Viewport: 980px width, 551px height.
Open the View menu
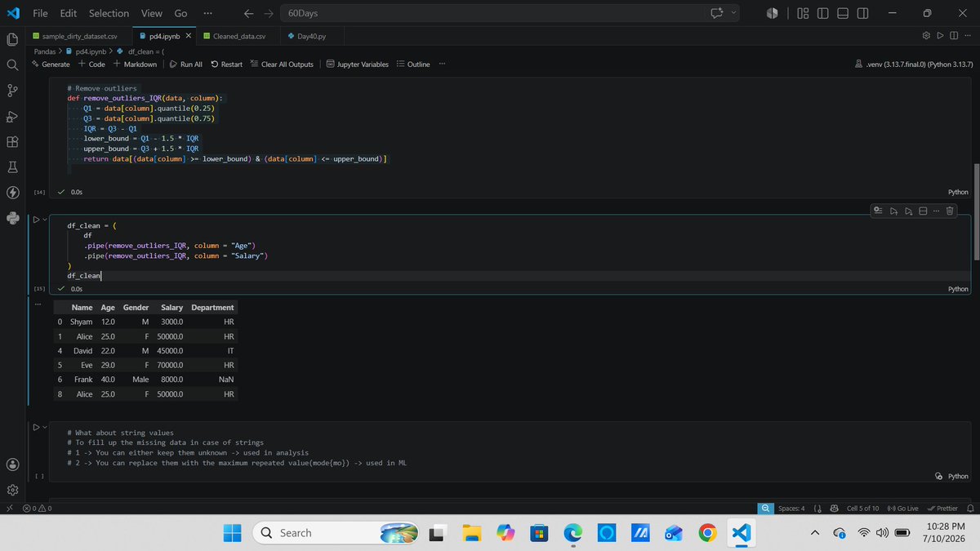[151, 13]
